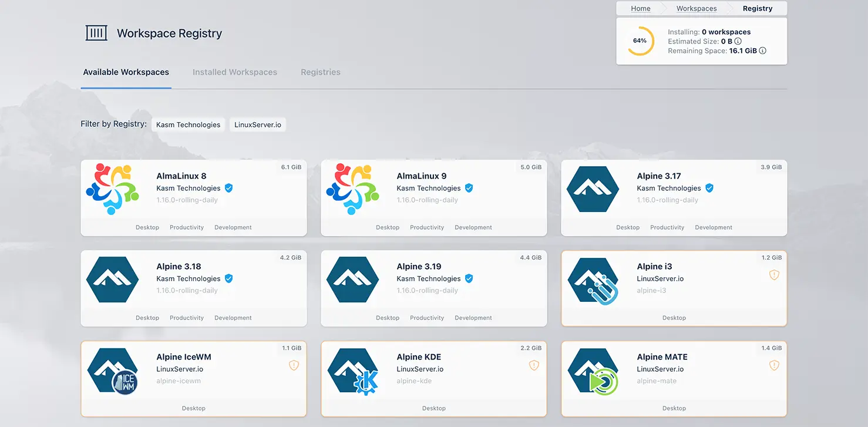Screen dimensions: 868x427
Task: Click the info icon beside Estimated Size
Action: point(738,42)
